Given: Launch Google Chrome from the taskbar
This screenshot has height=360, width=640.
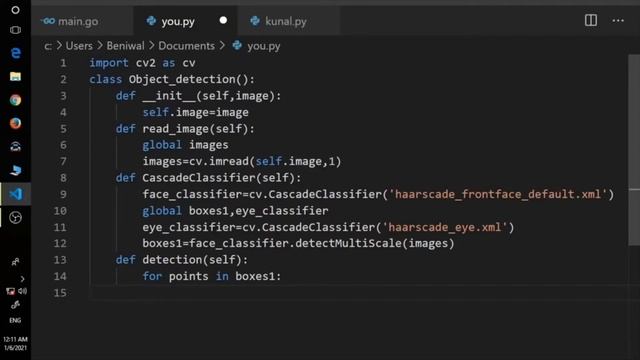Looking at the screenshot, I should [x=16, y=100].
